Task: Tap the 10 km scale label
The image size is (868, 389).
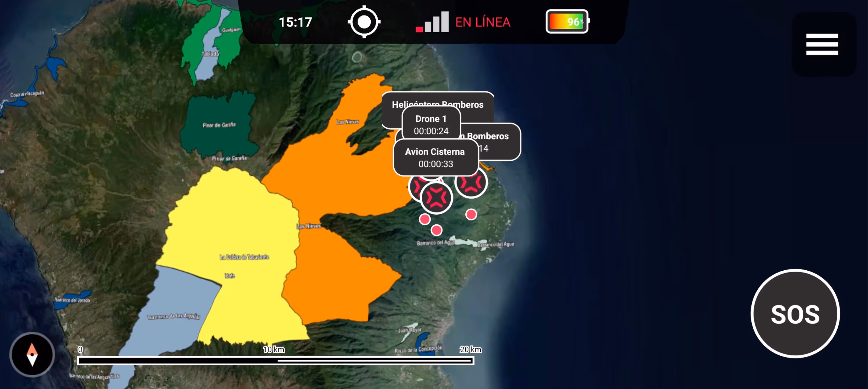Action: (x=274, y=350)
